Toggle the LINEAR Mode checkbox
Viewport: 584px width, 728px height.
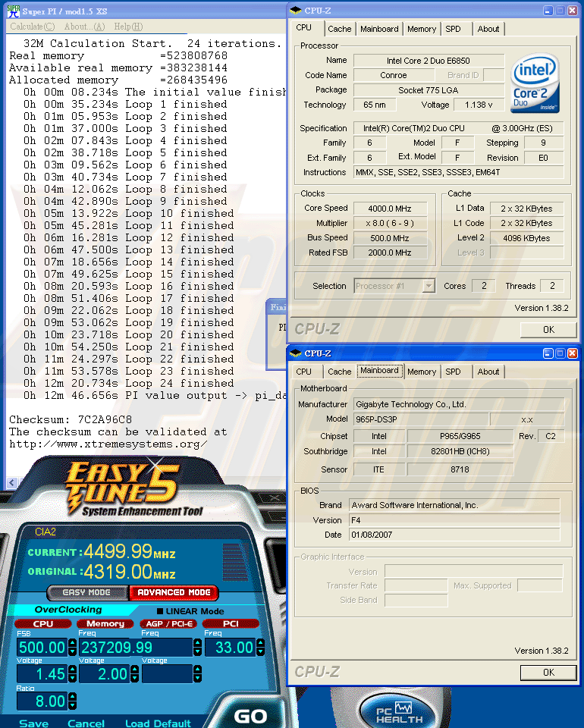(x=160, y=611)
